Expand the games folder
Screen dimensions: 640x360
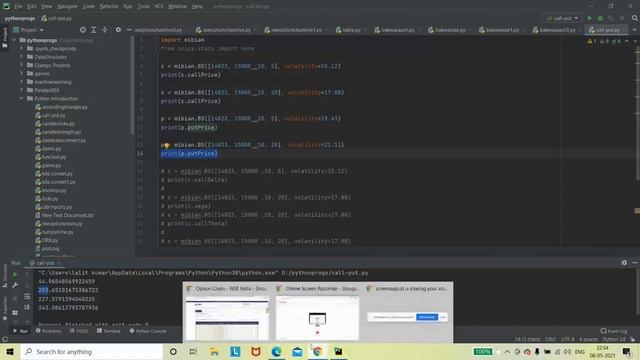tap(22, 73)
